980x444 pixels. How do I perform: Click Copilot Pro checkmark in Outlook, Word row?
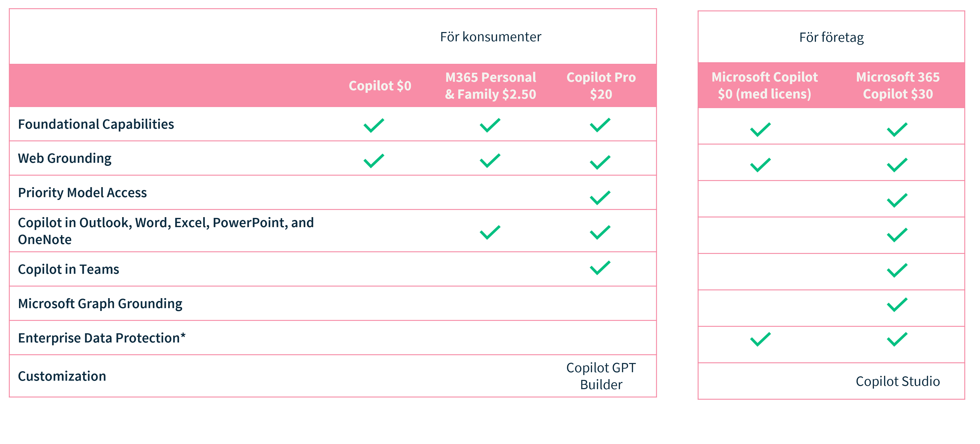coord(600,232)
